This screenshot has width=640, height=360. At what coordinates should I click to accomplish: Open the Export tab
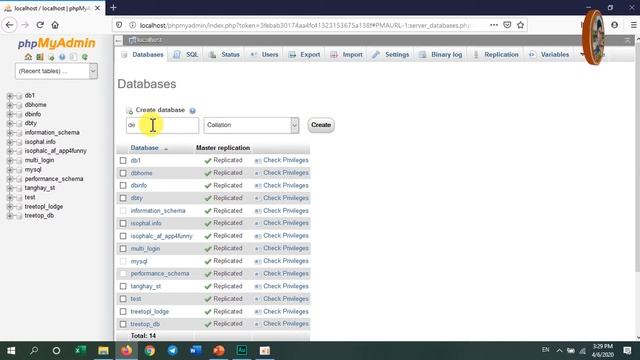pyautogui.click(x=304, y=54)
